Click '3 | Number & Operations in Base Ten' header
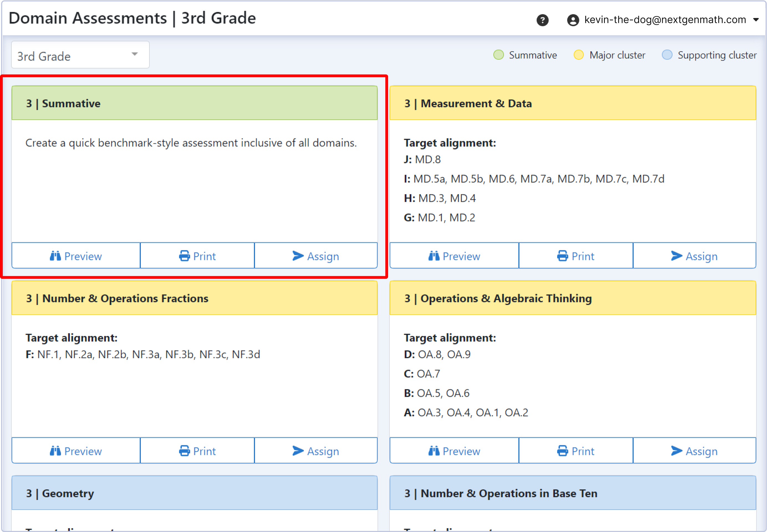The image size is (767, 532). pos(573,493)
